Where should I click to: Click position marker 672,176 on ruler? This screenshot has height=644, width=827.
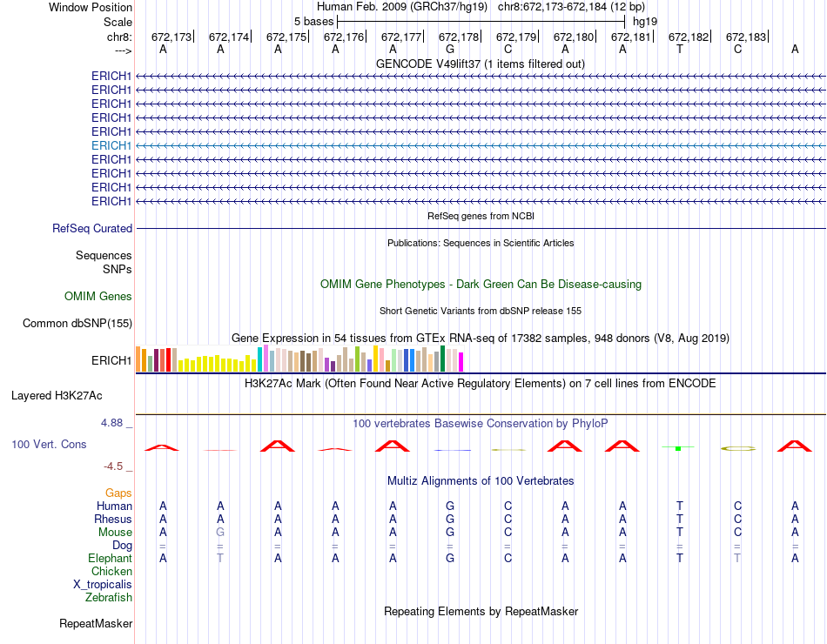tap(344, 37)
